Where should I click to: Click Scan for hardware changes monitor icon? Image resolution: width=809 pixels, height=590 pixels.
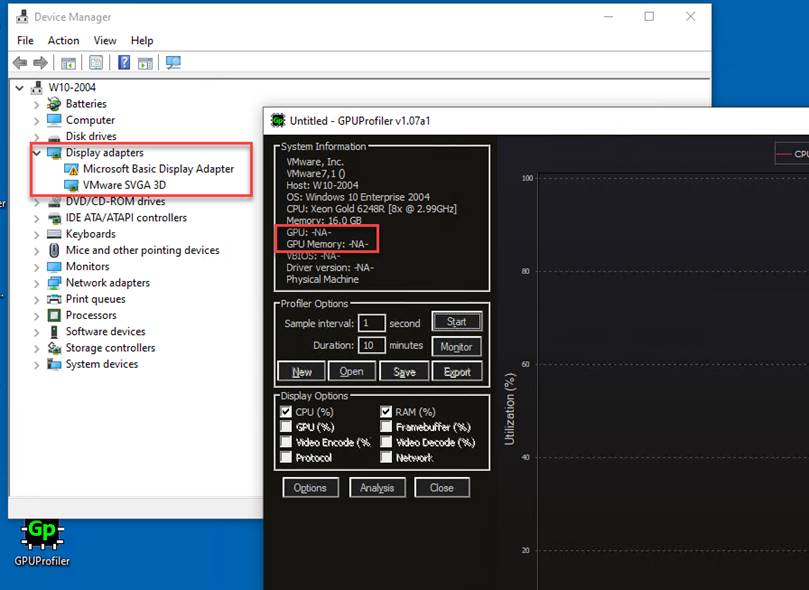click(x=173, y=63)
